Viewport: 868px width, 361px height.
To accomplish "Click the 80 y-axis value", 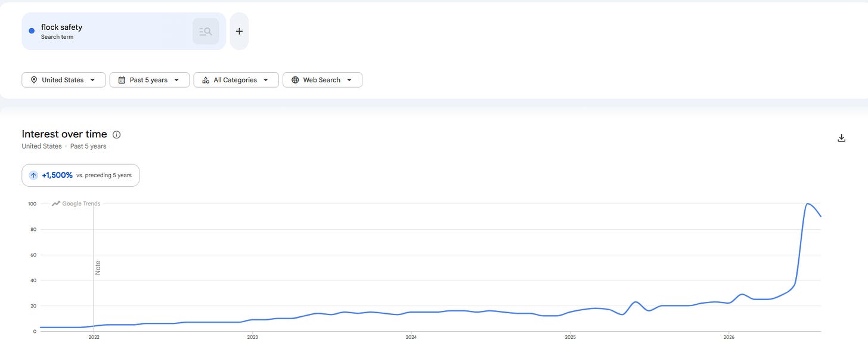I will coord(33,230).
